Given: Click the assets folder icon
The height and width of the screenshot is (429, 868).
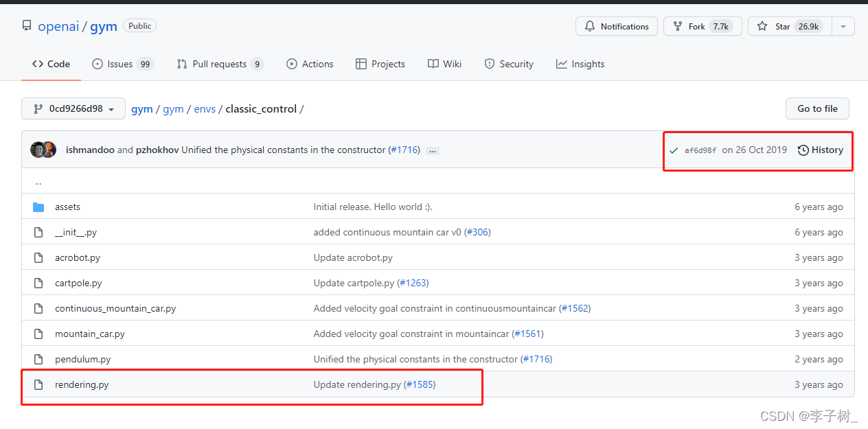Looking at the screenshot, I should click(x=38, y=207).
